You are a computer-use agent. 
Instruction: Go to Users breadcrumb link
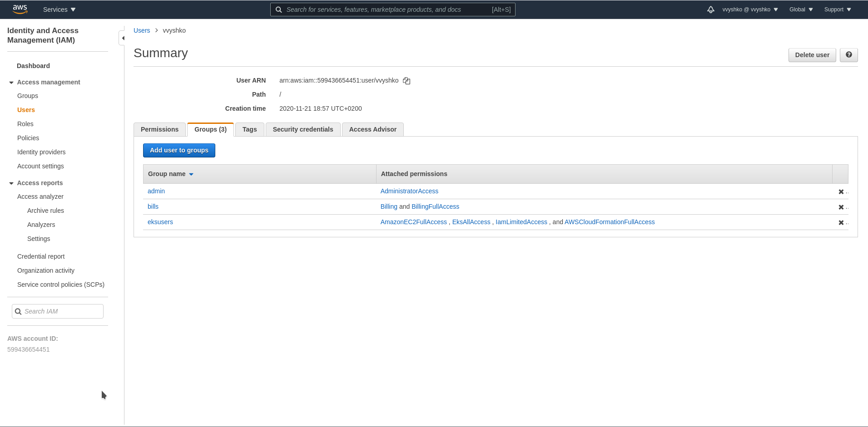point(142,30)
